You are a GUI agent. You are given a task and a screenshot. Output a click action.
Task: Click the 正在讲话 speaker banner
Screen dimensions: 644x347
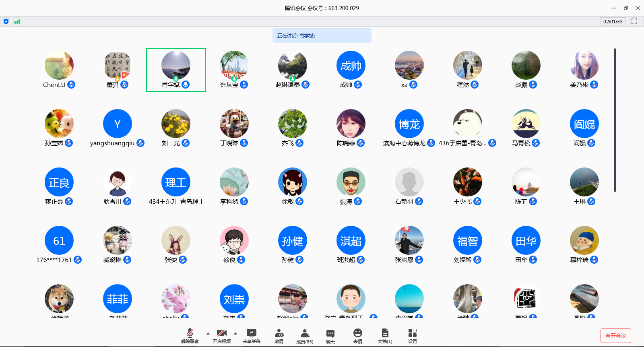point(322,35)
